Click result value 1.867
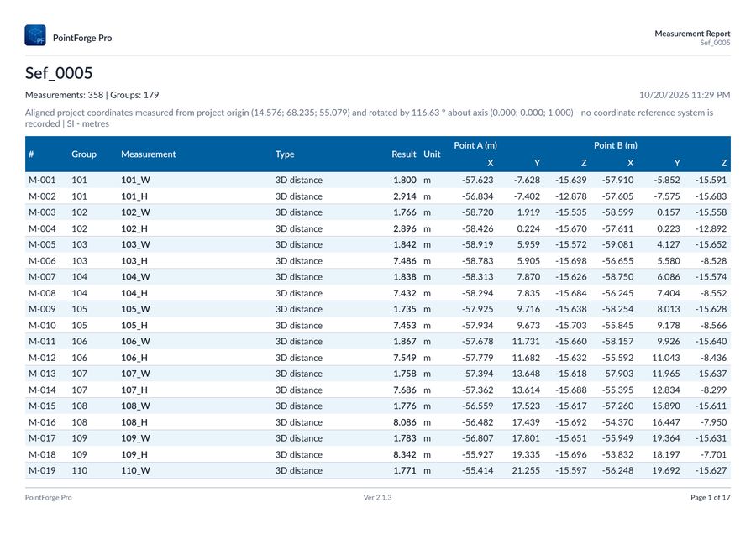756x534 pixels. point(405,342)
